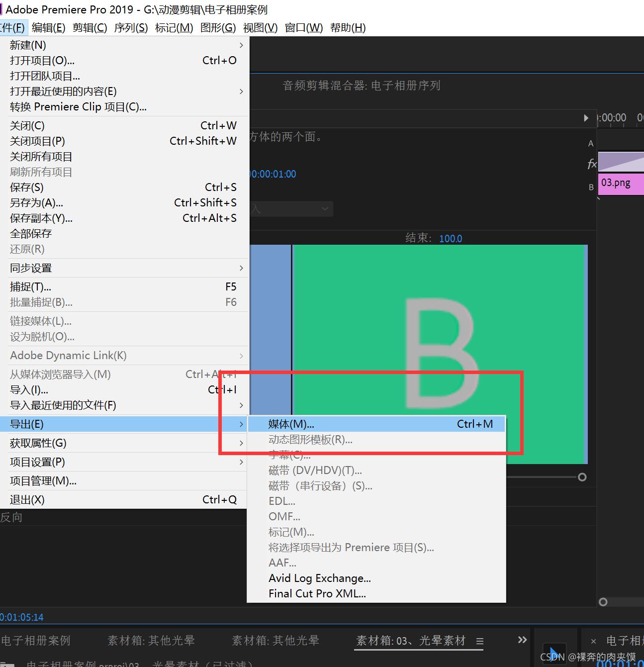Open the 序列(S) menu
The width and height of the screenshot is (644, 667).
click(x=131, y=28)
